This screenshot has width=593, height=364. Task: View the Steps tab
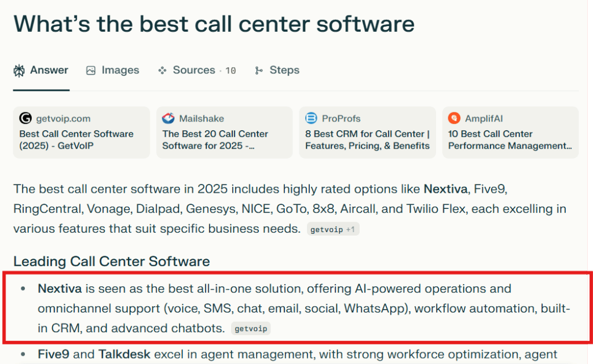(277, 70)
